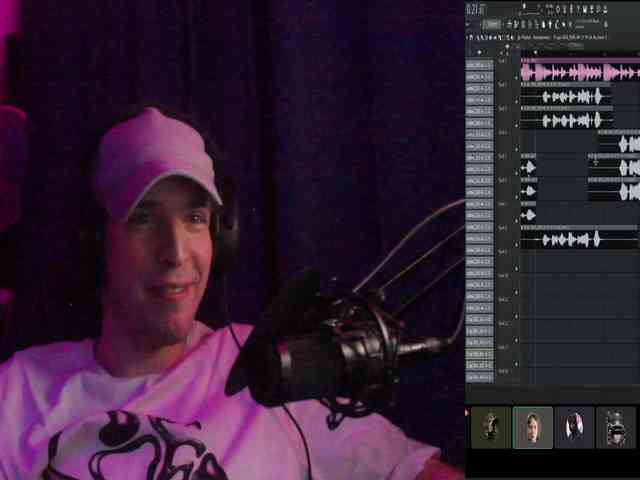Select the highlighted second thumbnail at the bottom
Image resolution: width=640 pixels, height=480 pixels.
point(532,427)
